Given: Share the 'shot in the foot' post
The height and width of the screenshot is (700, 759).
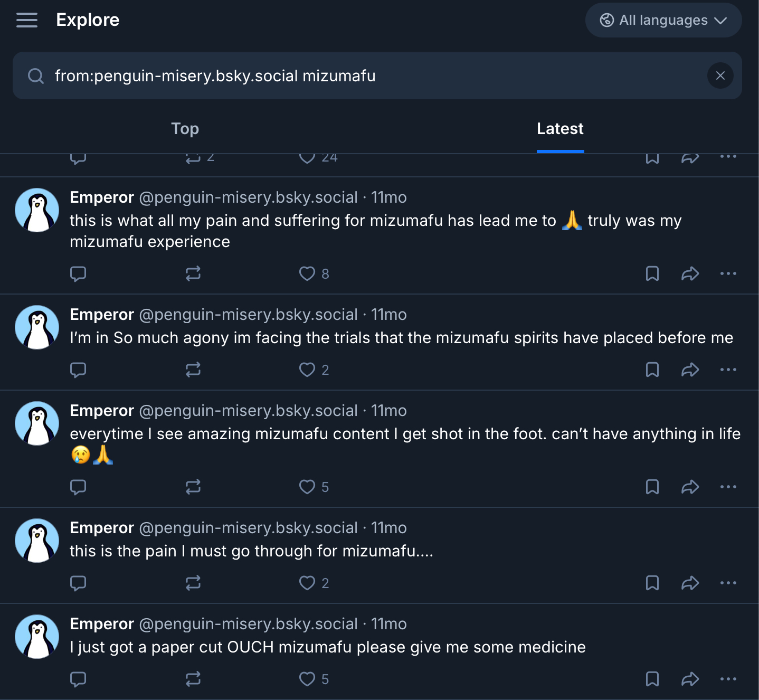Looking at the screenshot, I should [690, 487].
